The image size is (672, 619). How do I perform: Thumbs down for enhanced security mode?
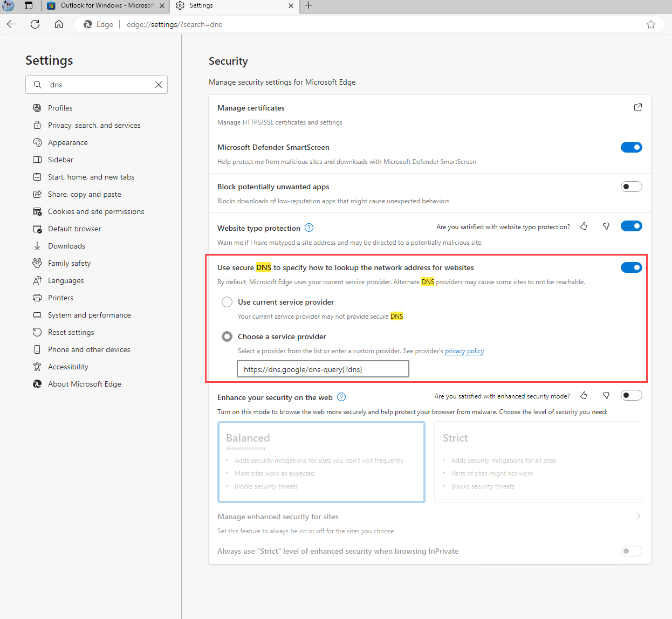[606, 396]
